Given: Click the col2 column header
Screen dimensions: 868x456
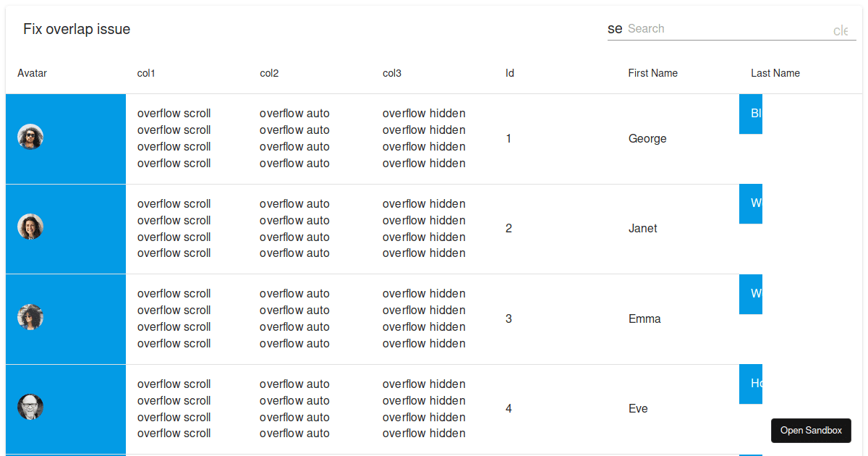Looking at the screenshot, I should [x=268, y=73].
